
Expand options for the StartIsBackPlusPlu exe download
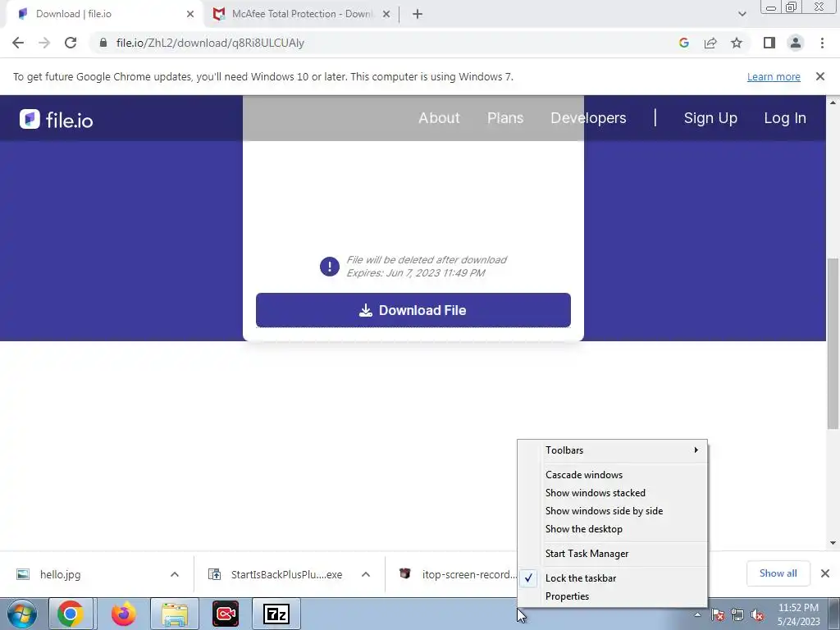366,574
